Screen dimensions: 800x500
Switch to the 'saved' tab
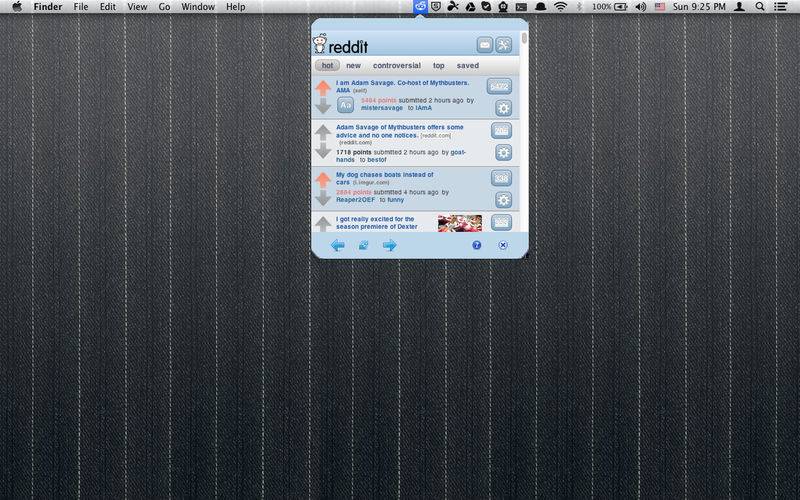tap(467, 65)
